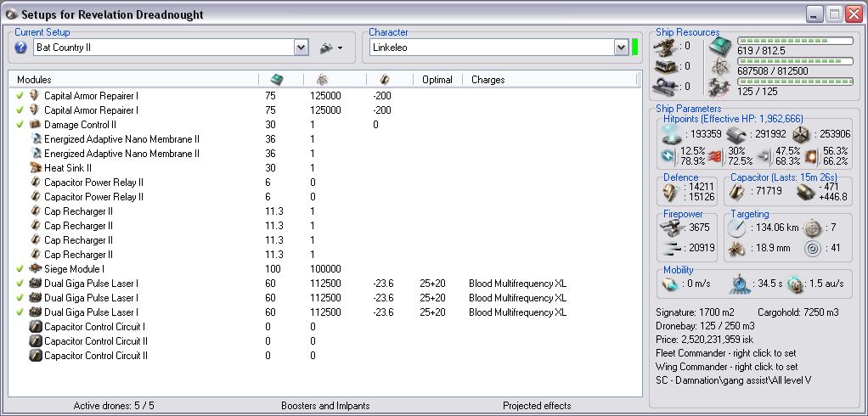Click the explosive resistance icon
This screenshot has height=416, width=868.
tap(814, 156)
